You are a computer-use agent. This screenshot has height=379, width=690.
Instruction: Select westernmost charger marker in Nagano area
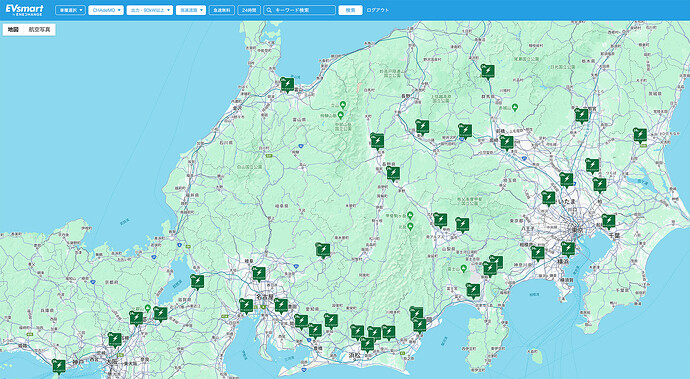click(377, 141)
